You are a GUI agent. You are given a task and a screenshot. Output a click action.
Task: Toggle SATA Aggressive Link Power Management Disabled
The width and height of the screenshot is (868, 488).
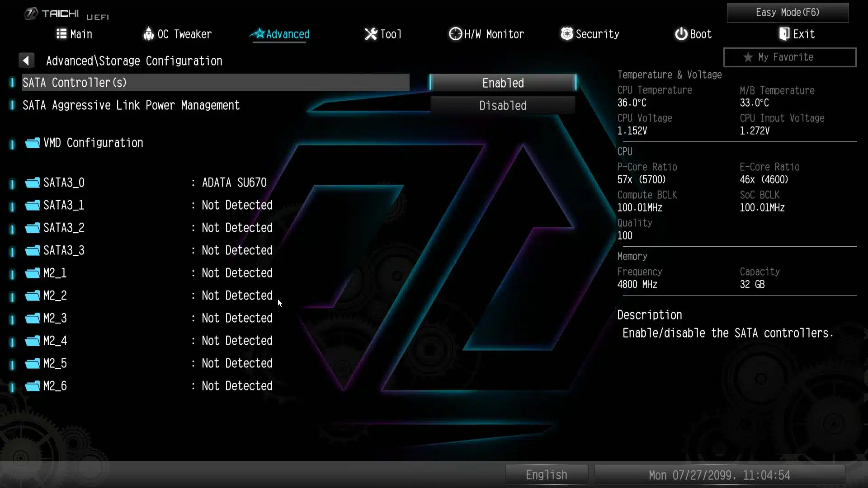tap(503, 106)
